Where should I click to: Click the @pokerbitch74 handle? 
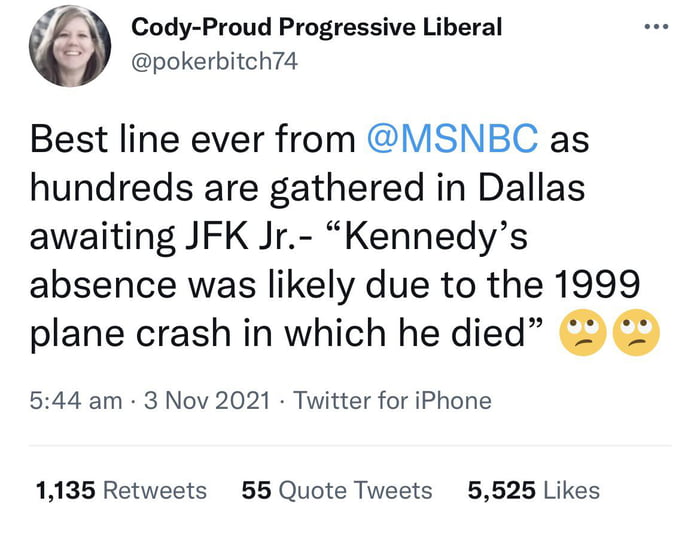tap(215, 62)
